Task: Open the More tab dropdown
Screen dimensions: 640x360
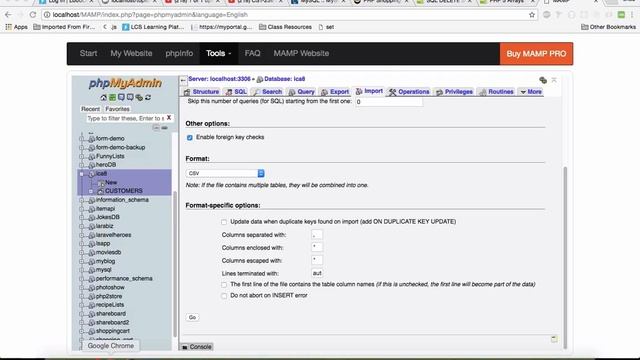Action: coord(531,92)
